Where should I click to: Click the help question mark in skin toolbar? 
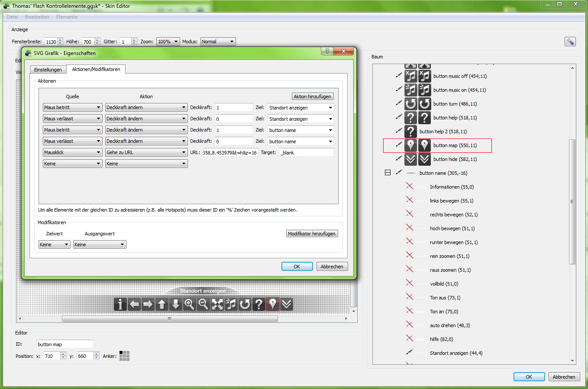point(258,304)
